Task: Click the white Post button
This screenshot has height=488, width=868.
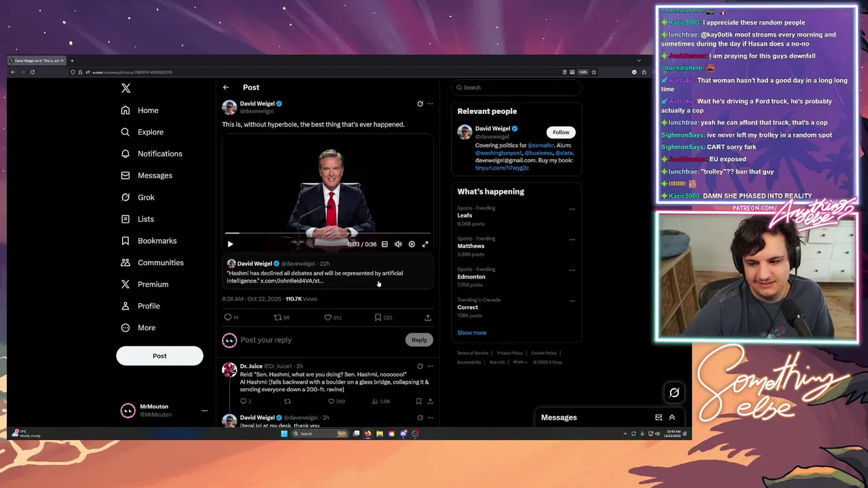Action: [159, 356]
